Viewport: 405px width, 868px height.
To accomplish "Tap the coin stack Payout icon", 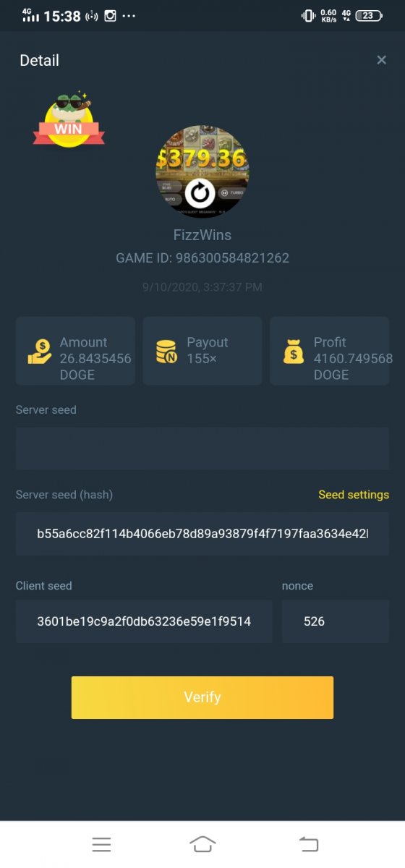I will pos(166,351).
